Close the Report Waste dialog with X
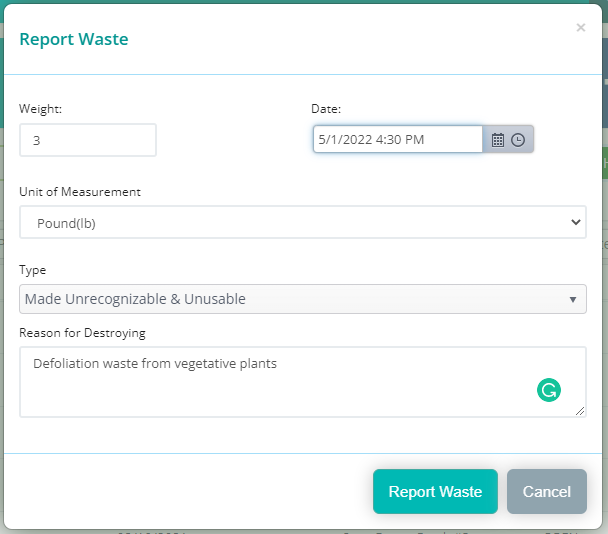608x534 pixels. click(x=580, y=28)
